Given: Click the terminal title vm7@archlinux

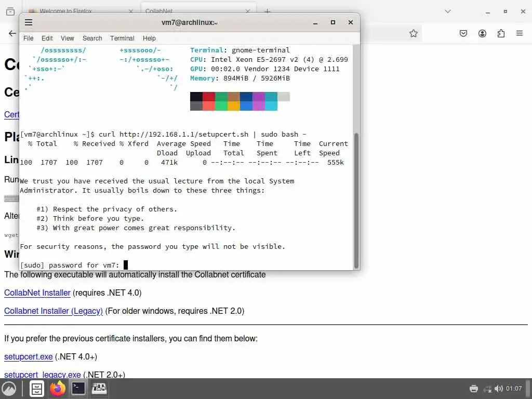Looking at the screenshot, I should click(189, 23).
